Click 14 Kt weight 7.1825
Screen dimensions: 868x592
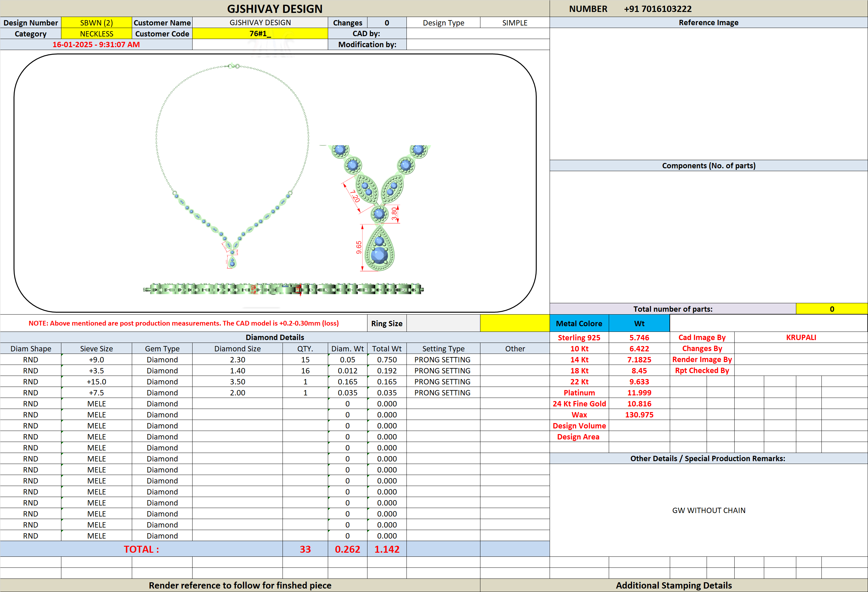coord(639,359)
